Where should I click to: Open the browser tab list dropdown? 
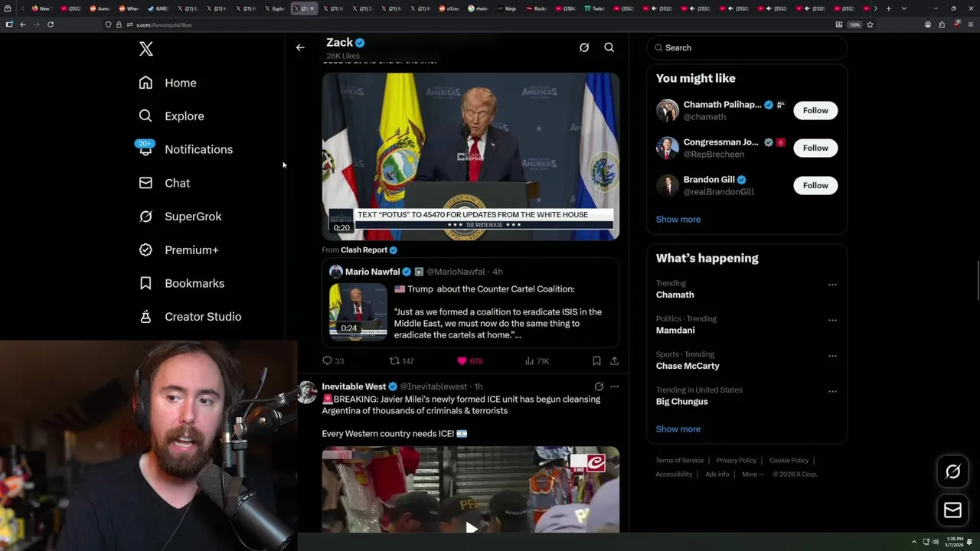903,8
